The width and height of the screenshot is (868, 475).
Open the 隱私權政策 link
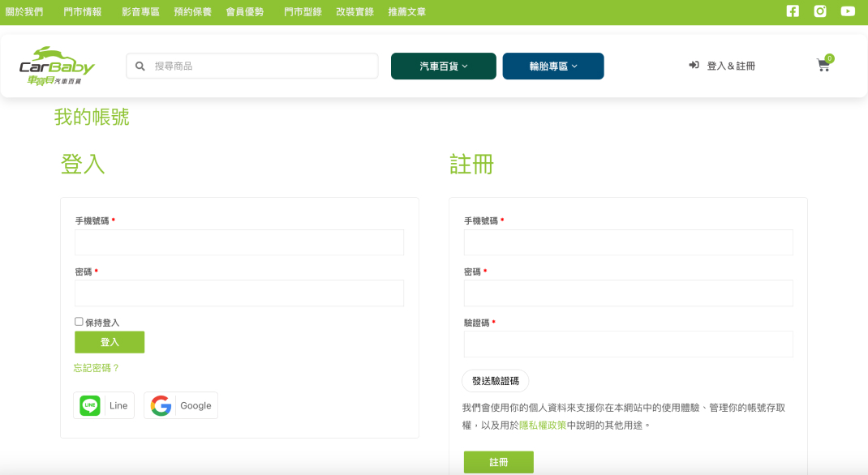[543, 426]
